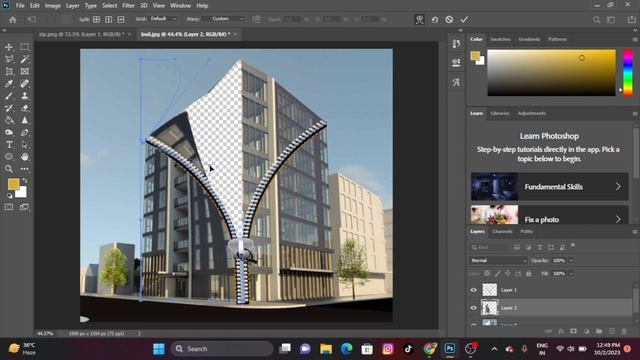This screenshot has height=360, width=640.
Task: Cancel the warp transform
Action: pos(449,20)
